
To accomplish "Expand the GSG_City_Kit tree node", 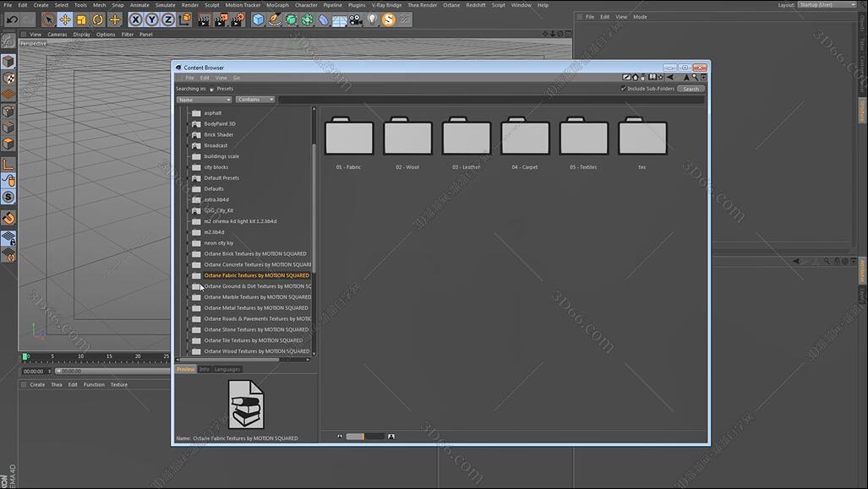I will click(x=188, y=211).
